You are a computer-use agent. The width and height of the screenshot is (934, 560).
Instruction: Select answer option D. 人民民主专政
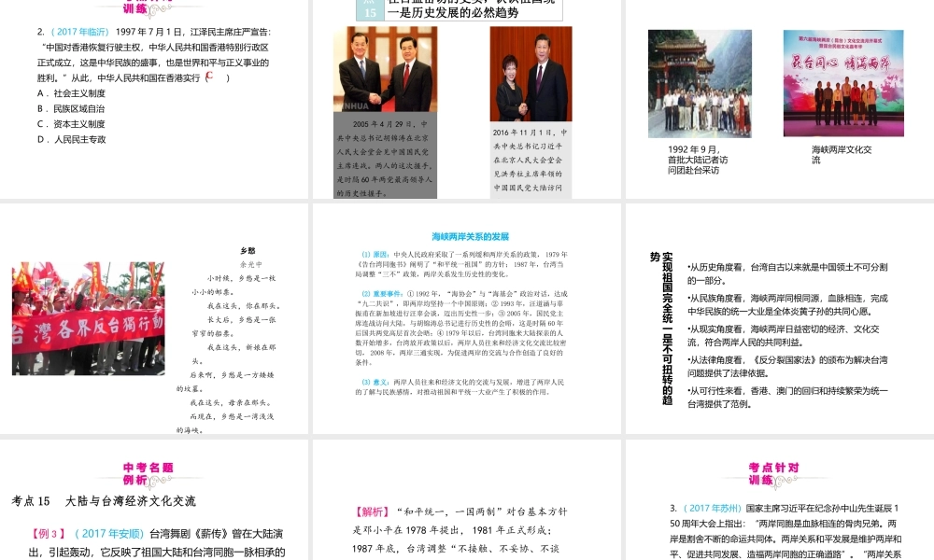click(x=72, y=139)
